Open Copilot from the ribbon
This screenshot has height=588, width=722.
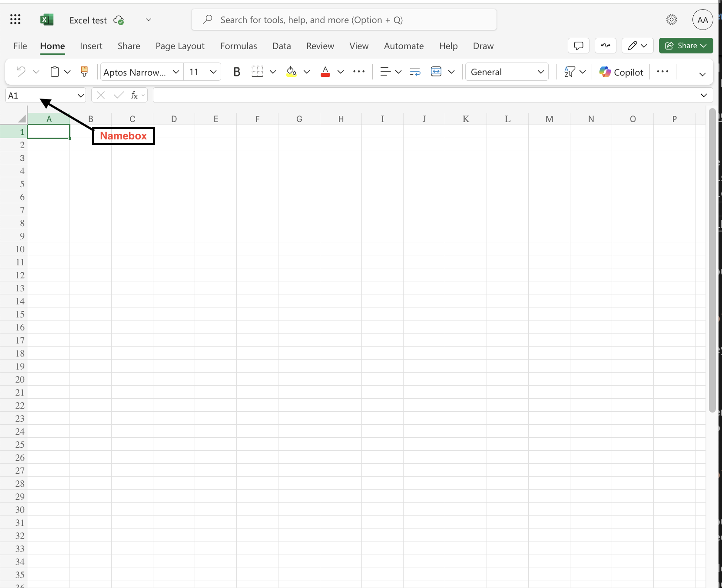tap(621, 72)
